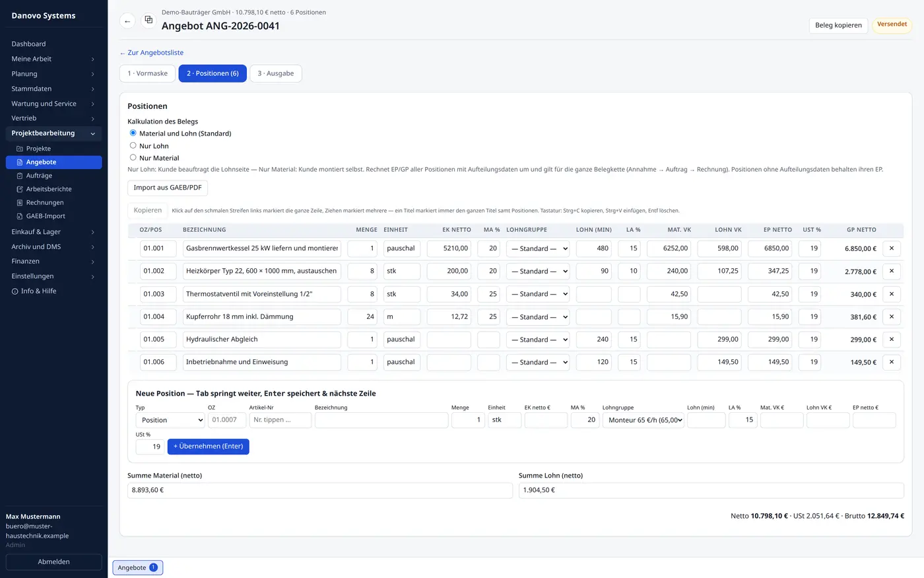Expand the Meine Arbeit menu
Image resolution: width=924 pixels, height=578 pixels.
coord(54,59)
